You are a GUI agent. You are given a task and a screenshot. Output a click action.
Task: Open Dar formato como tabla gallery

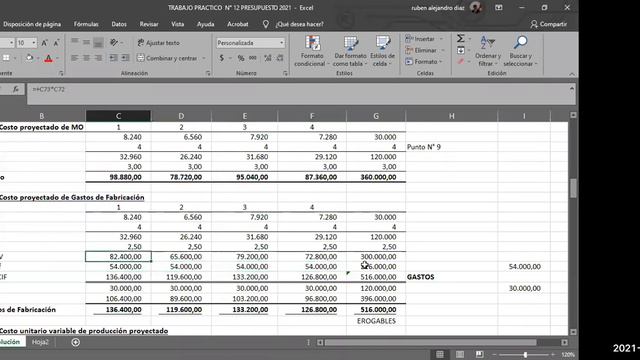pyautogui.click(x=350, y=51)
